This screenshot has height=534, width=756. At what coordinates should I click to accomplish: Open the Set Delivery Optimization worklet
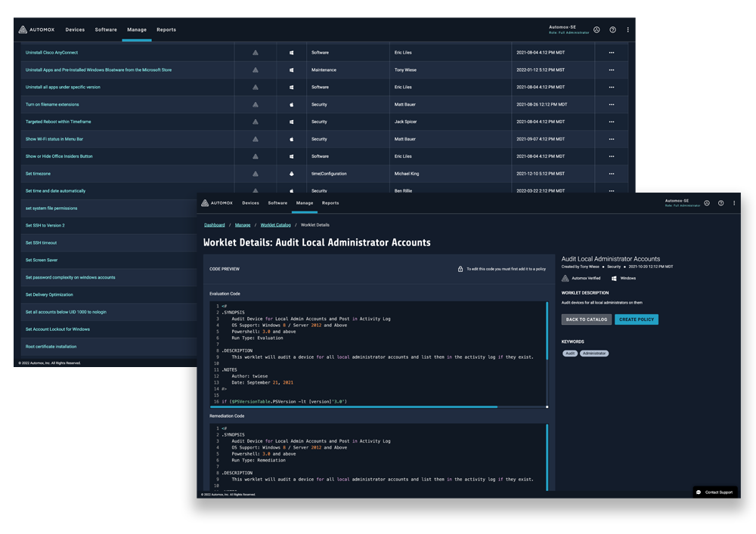coord(49,295)
